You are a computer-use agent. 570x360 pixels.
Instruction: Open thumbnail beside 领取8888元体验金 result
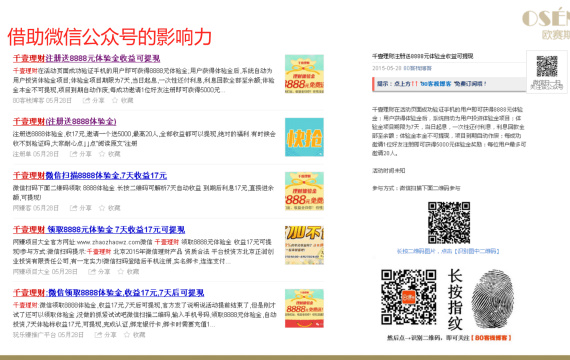304,245
